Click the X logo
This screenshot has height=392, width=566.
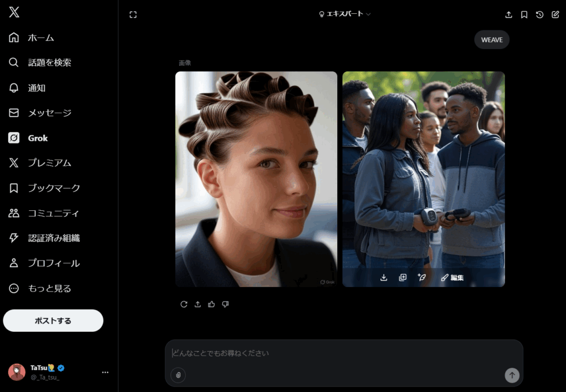14,13
